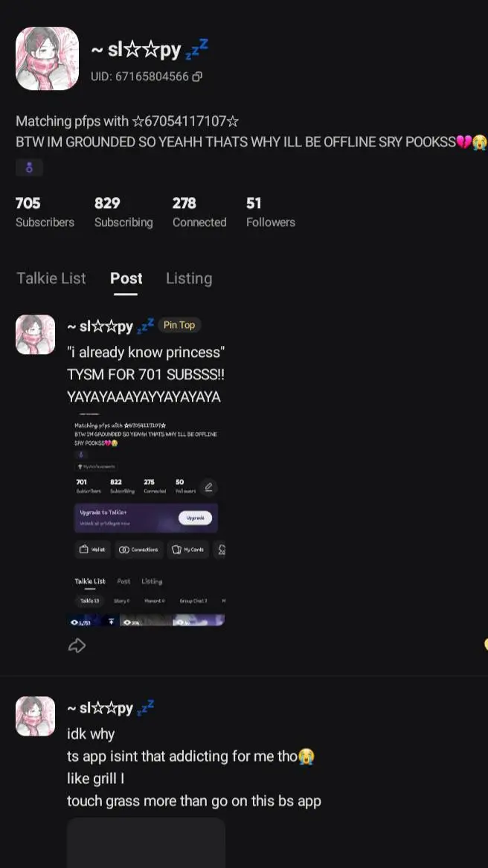Open the 829 Subscribing list
Image resolution: width=488 pixels, height=868 pixels.
(123, 212)
